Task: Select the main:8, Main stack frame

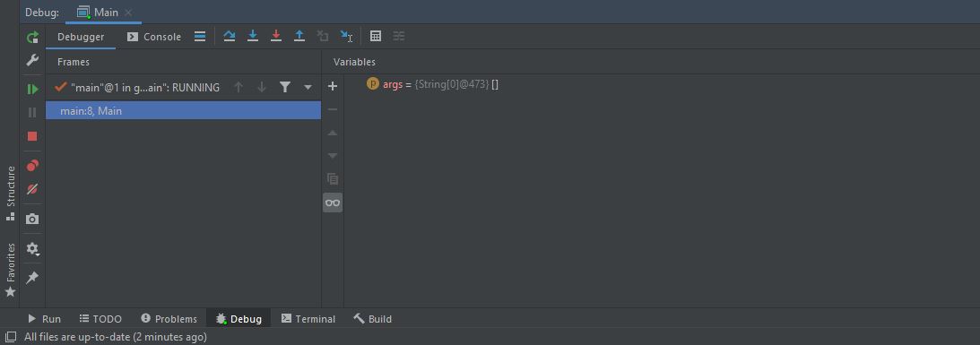Action: [183, 110]
